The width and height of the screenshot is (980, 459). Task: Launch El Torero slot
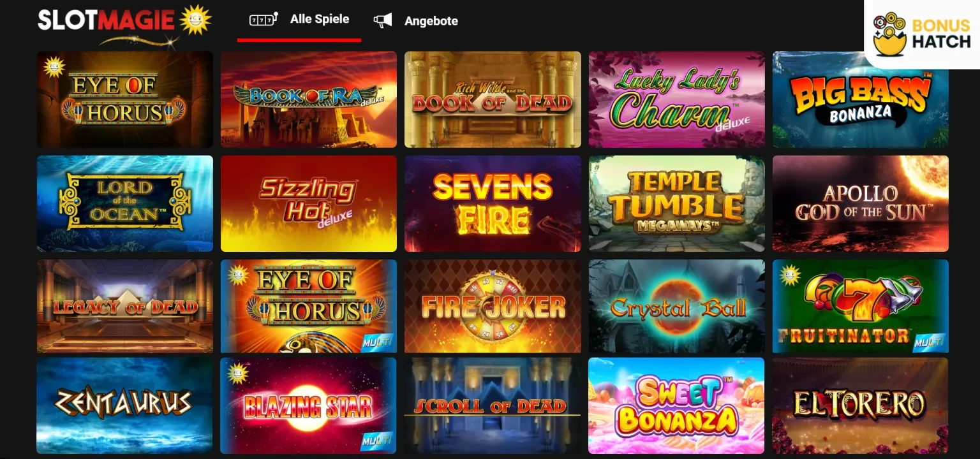pyautogui.click(x=861, y=405)
